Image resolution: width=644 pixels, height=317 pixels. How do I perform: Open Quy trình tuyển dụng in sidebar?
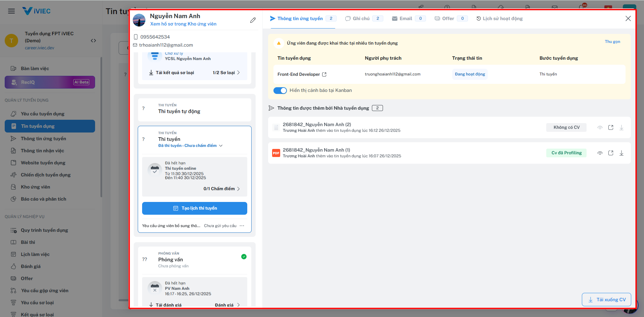(x=50, y=230)
